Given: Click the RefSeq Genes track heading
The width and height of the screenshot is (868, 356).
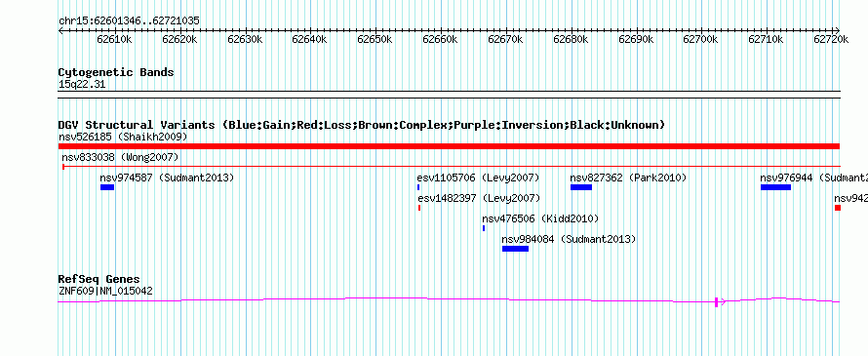Looking at the screenshot, I should [99, 279].
